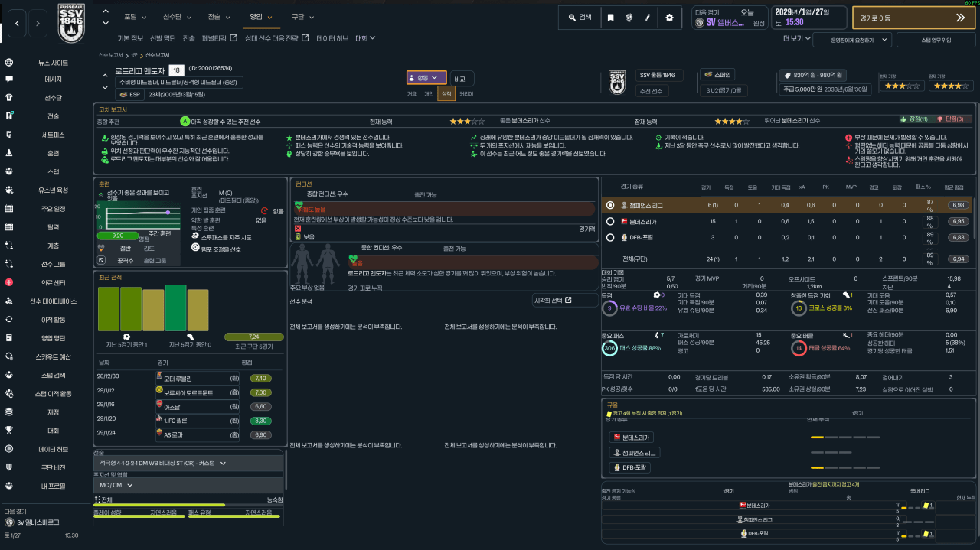Open the 검색 search box

click(578, 17)
